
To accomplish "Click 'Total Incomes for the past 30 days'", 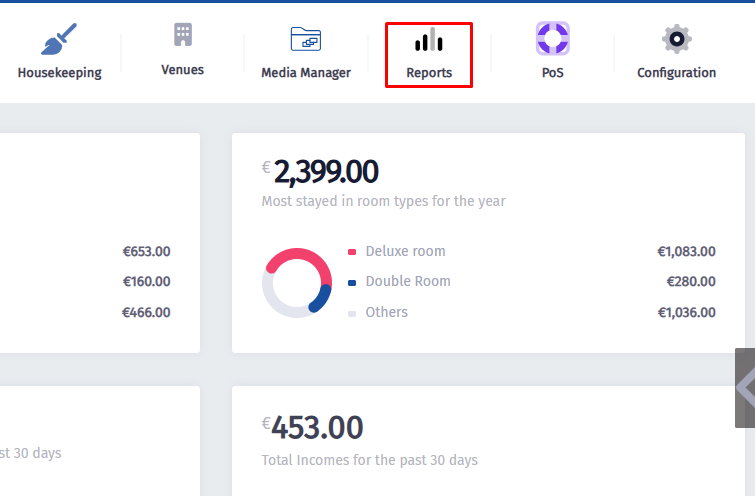I will click(x=370, y=460).
